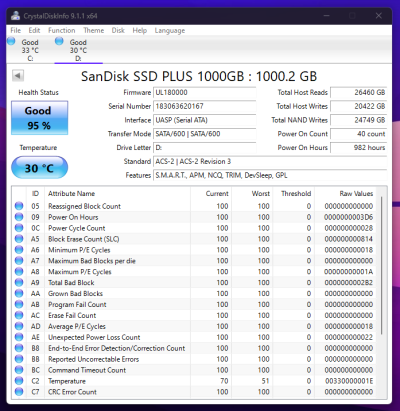
Task: Click the Current column header
Action: pyautogui.click(x=211, y=194)
